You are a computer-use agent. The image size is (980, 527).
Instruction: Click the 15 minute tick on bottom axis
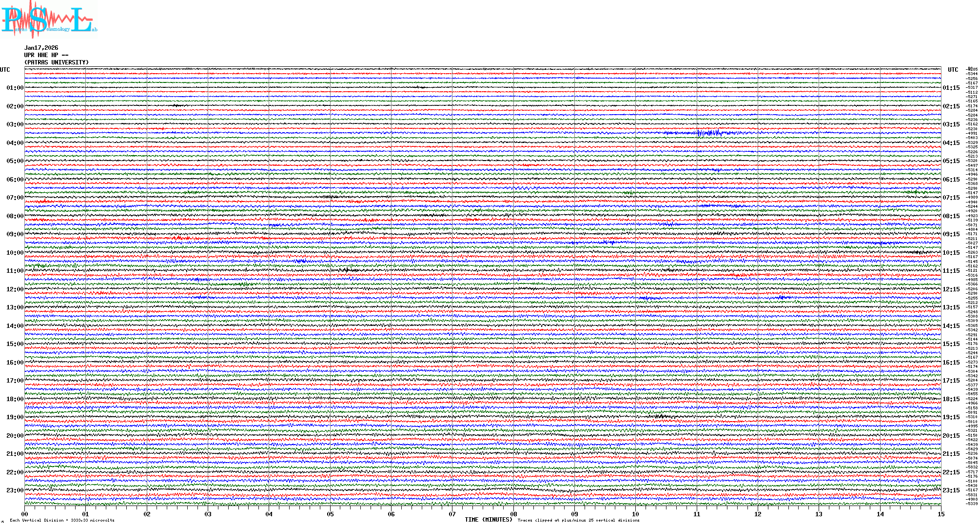(941, 514)
